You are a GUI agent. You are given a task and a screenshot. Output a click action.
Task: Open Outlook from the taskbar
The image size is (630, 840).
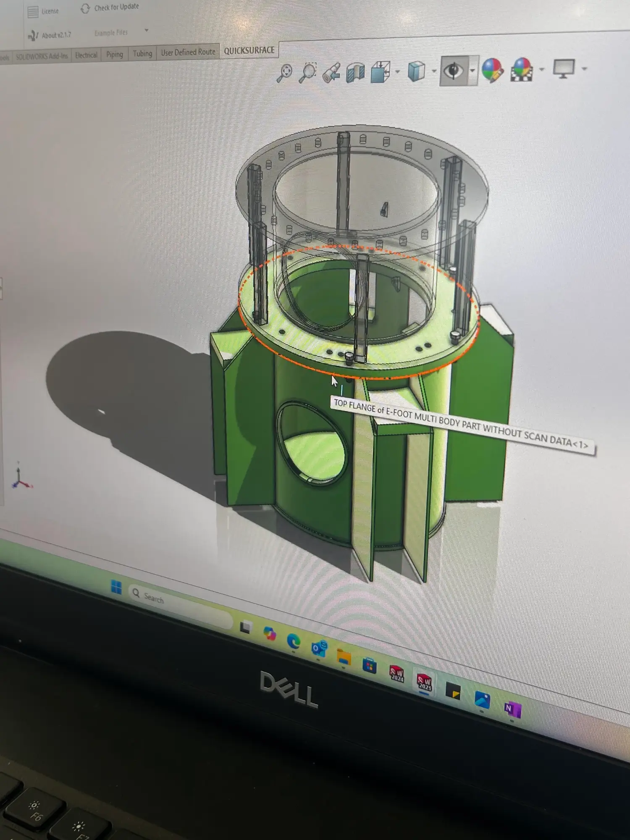(319, 649)
